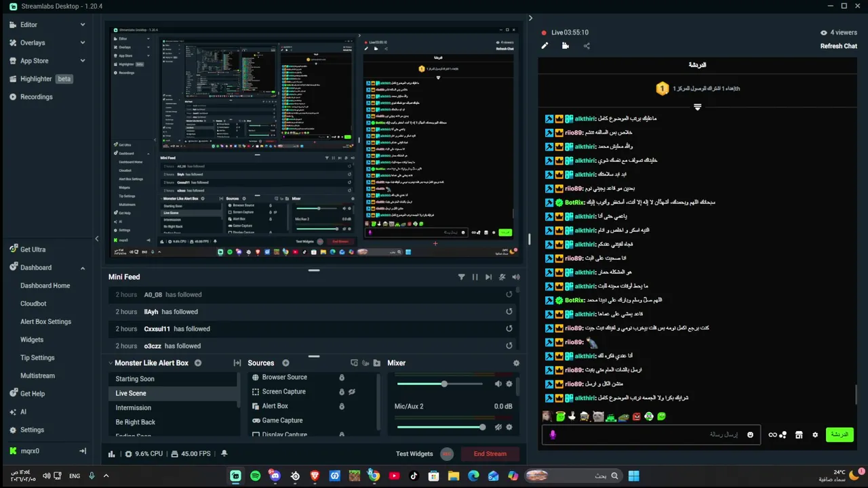Show the hidden Screen Capture source
Screen dimensions: 868x488
coord(352,392)
